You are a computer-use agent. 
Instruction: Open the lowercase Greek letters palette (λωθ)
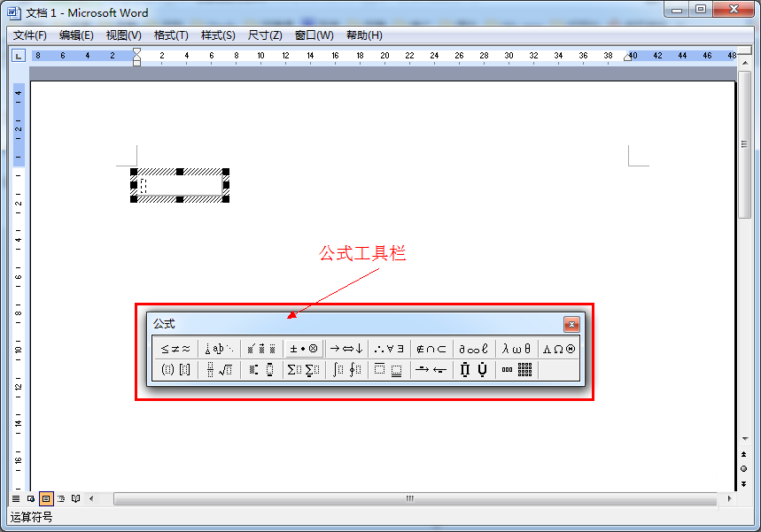516,349
